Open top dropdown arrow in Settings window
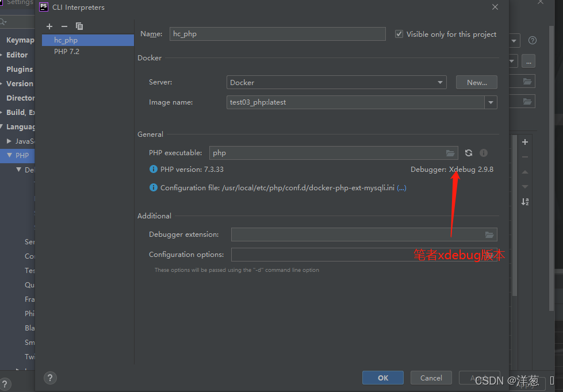 514,41
